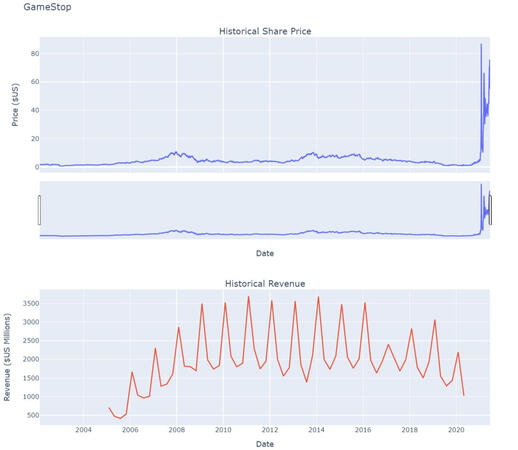Click the 2020 date tick label
518x450 pixels.
[x=456, y=430]
